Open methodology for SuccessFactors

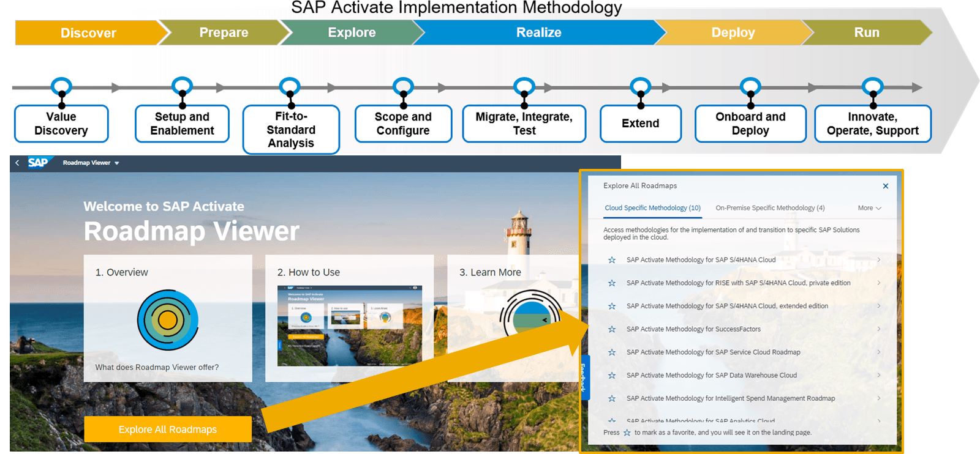pos(693,329)
